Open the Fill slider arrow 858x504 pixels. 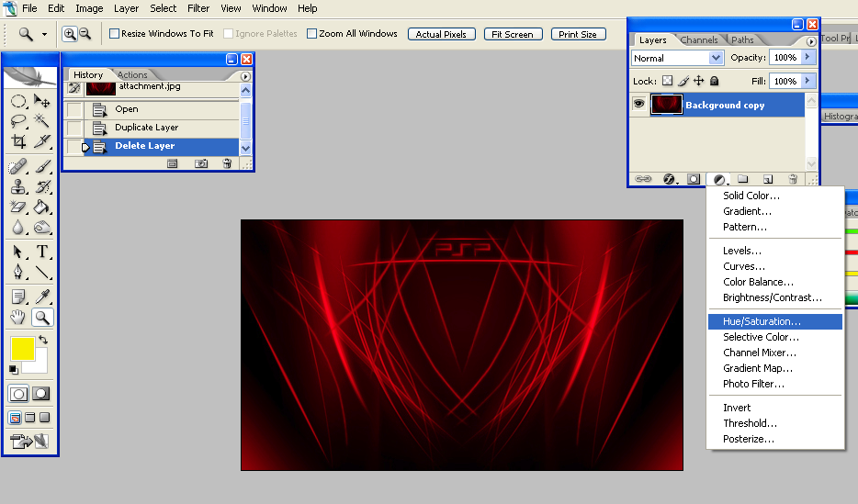[x=807, y=81]
